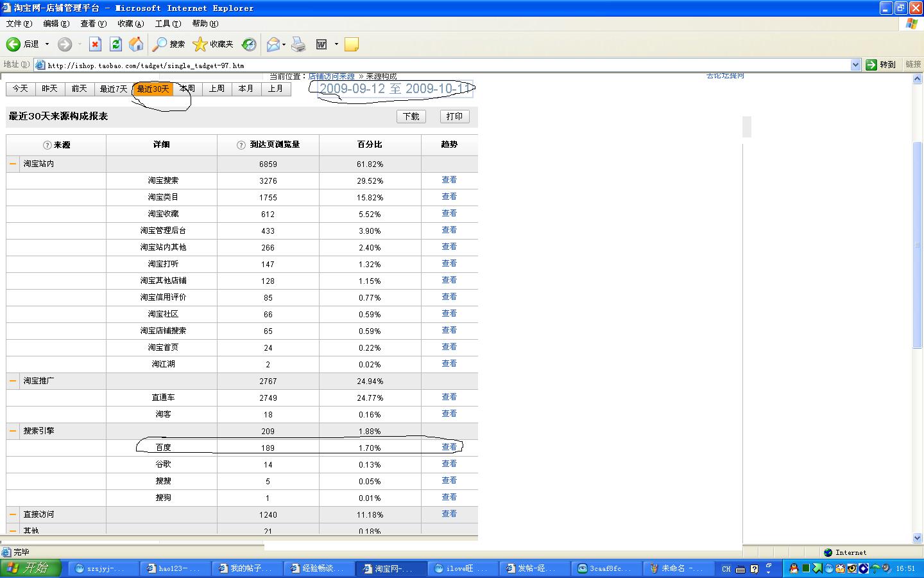Select the 最近7天 tab
The image size is (924, 578).
pos(113,89)
